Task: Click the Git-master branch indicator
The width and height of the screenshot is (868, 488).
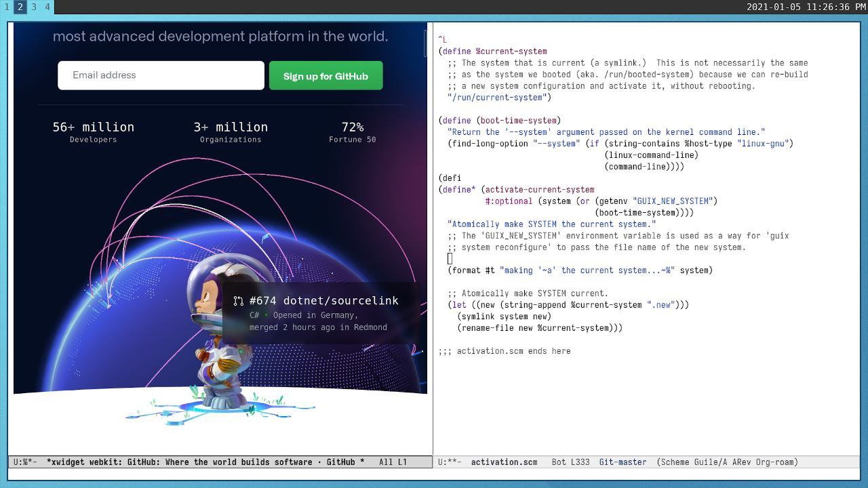Action: [623, 462]
